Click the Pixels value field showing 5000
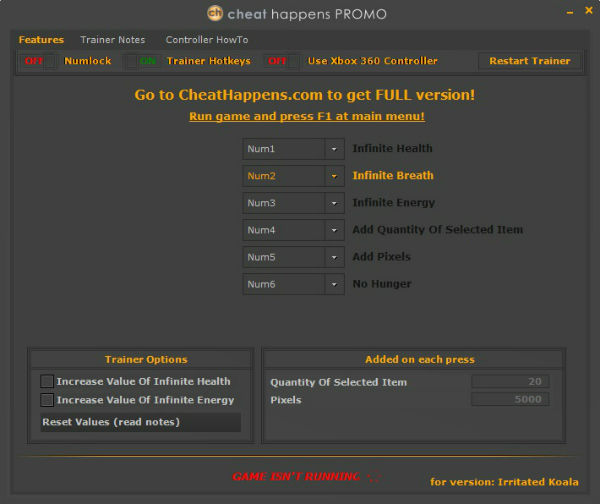This screenshot has height=504, width=600. click(x=510, y=399)
